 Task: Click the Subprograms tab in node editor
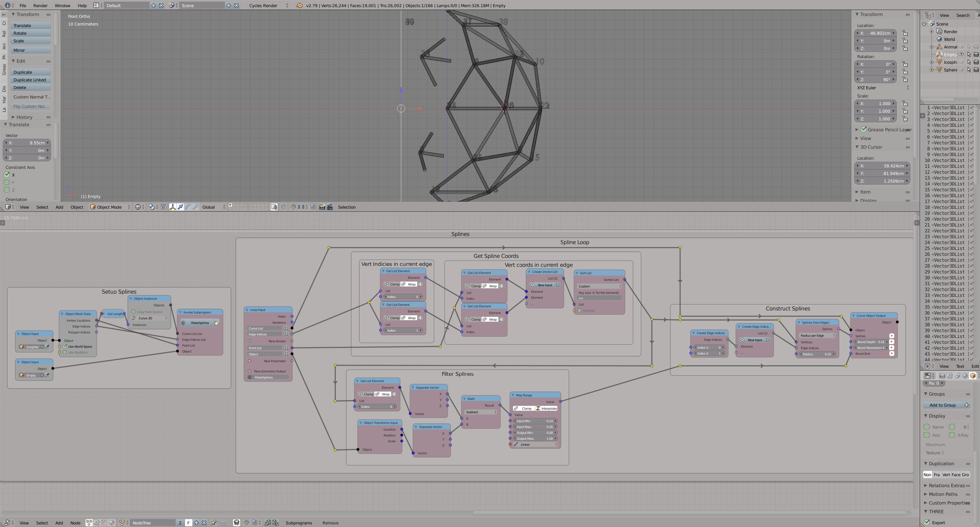coord(299,522)
